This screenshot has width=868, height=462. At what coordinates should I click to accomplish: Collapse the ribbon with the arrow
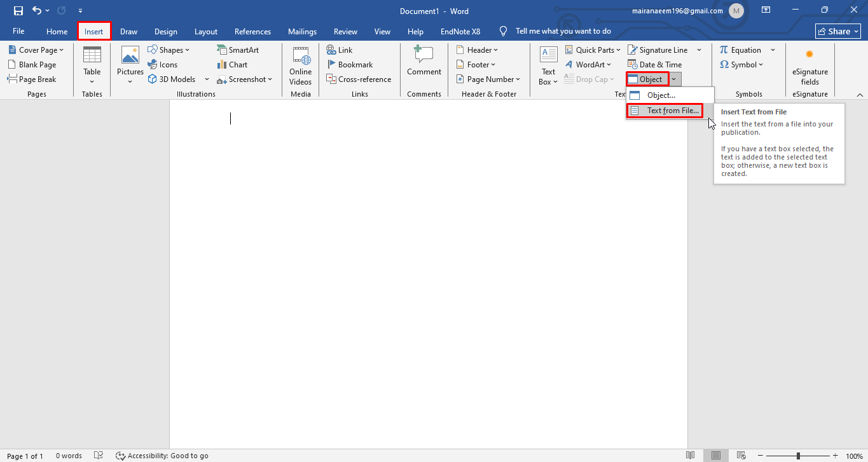[x=860, y=95]
